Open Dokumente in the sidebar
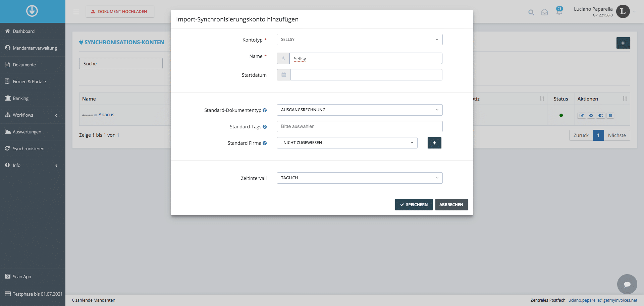Image resolution: width=644 pixels, height=306 pixels. click(33, 65)
